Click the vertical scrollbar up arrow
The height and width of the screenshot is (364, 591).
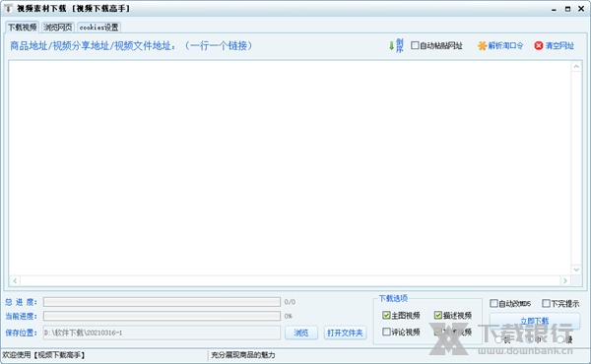(576, 67)
